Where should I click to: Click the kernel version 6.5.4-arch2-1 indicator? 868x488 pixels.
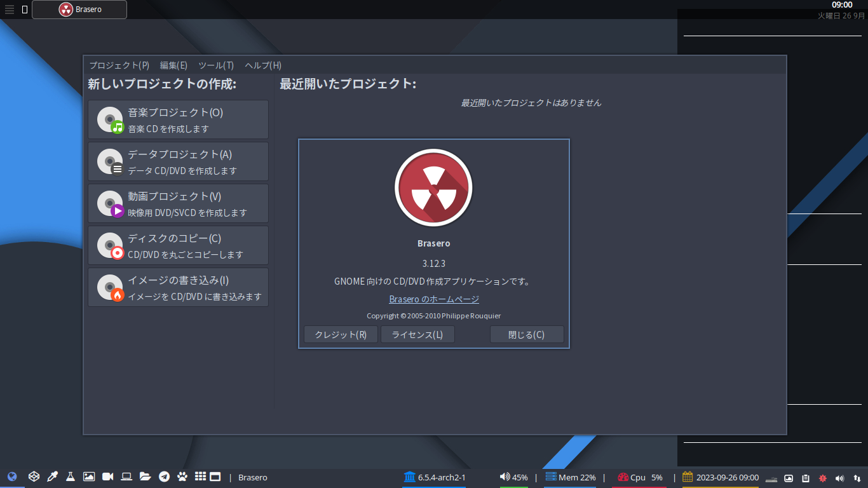[435, 477]
